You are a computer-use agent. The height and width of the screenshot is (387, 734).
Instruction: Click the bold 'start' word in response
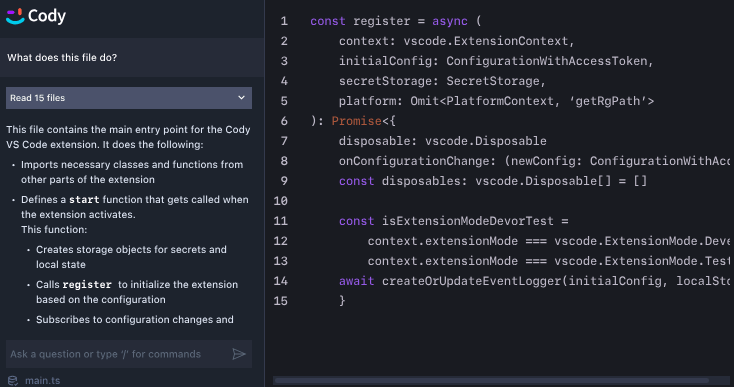point(84,200)
